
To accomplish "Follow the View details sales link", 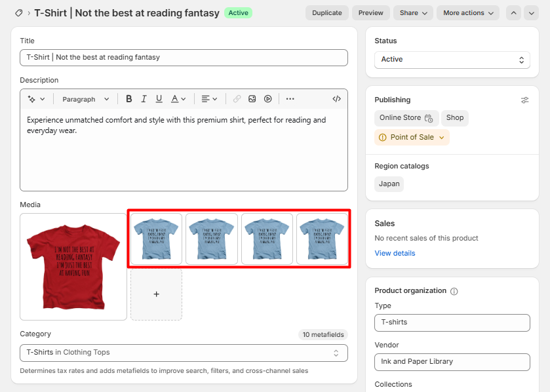I will (x=395, y=253).
